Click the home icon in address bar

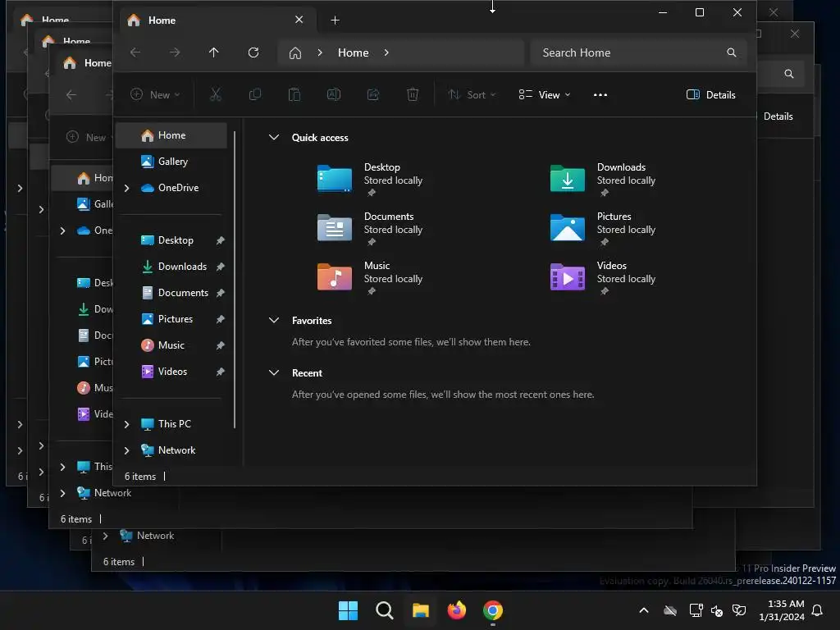click(295, 53)
